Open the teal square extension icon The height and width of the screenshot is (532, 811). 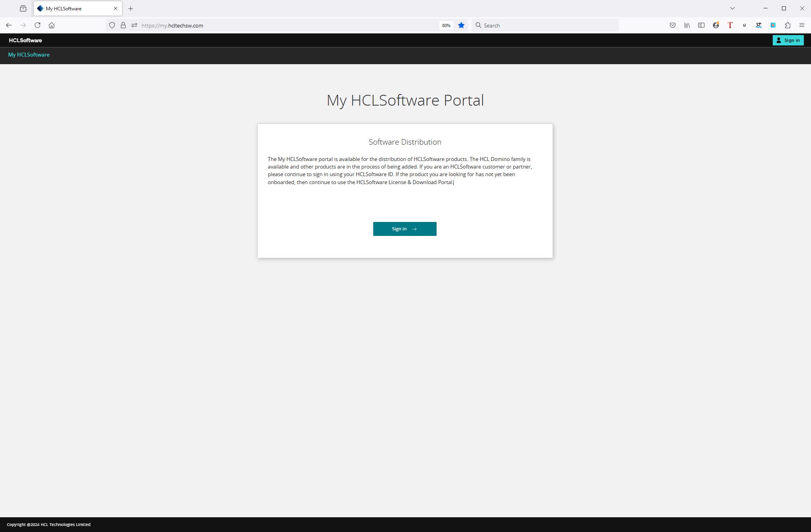click(773, 25)
